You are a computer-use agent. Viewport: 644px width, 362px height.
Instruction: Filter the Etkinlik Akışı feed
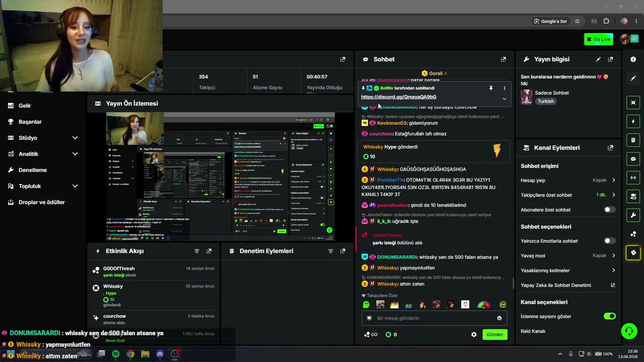click(x=197, y=251)
